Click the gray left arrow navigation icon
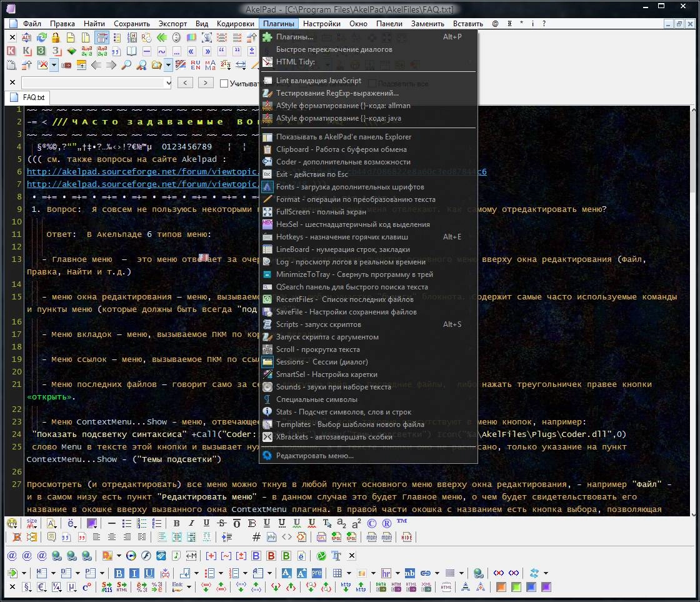The image size is (700, 602). tap(96, 65)
